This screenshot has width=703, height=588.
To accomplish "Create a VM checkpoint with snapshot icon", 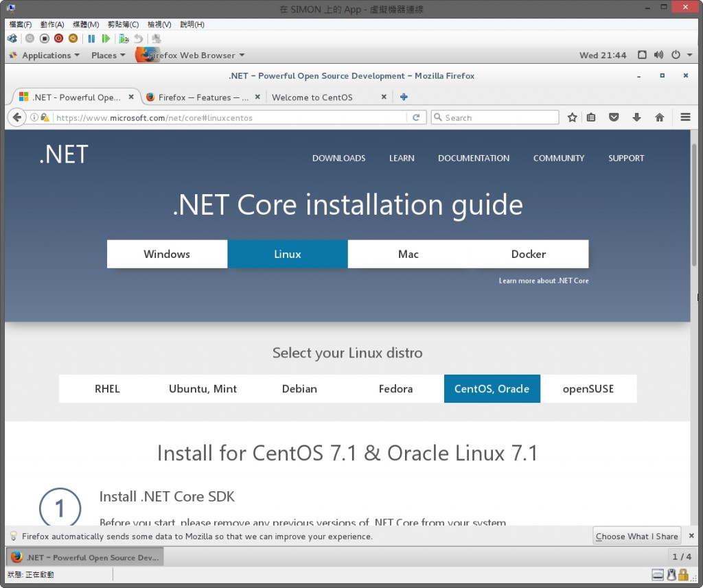I will click(124, 38).
